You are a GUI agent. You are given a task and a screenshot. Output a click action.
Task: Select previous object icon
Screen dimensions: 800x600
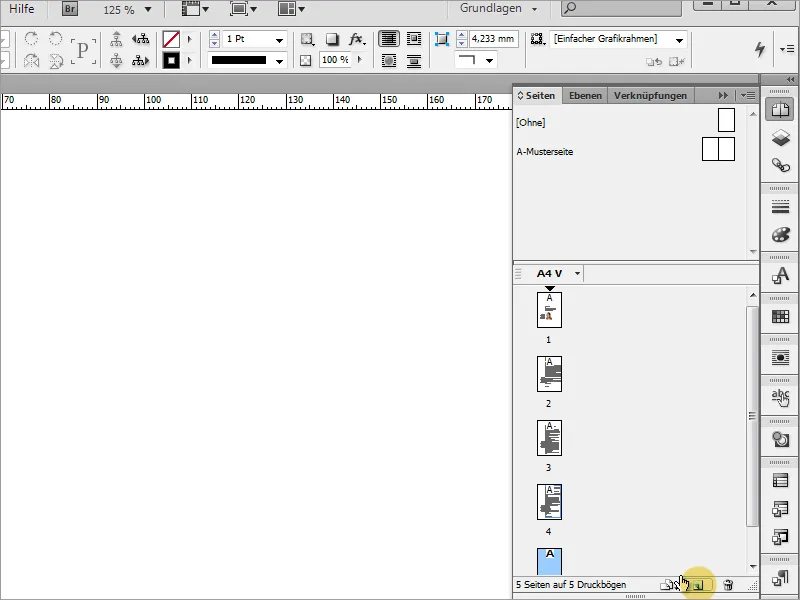(140, 39)
